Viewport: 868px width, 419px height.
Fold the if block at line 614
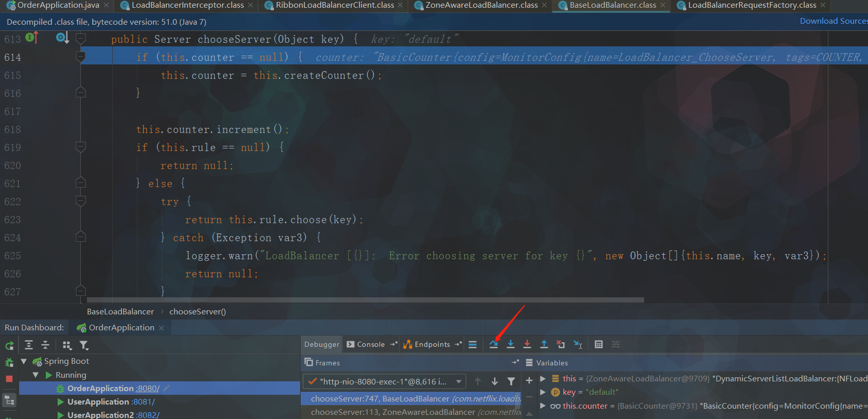(x=81, y=57)
